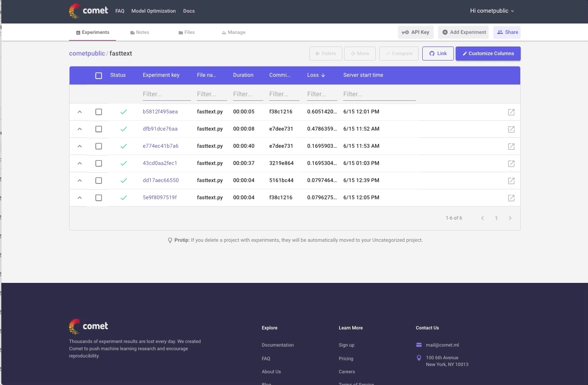Click the Server start time column header
588x385 pixels.
click(x=363, y=75)
